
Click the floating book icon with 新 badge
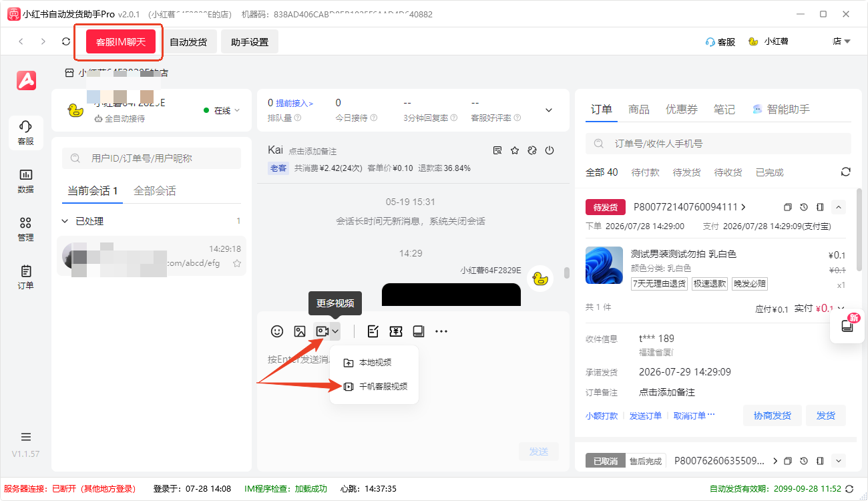[x=847, y=326]
